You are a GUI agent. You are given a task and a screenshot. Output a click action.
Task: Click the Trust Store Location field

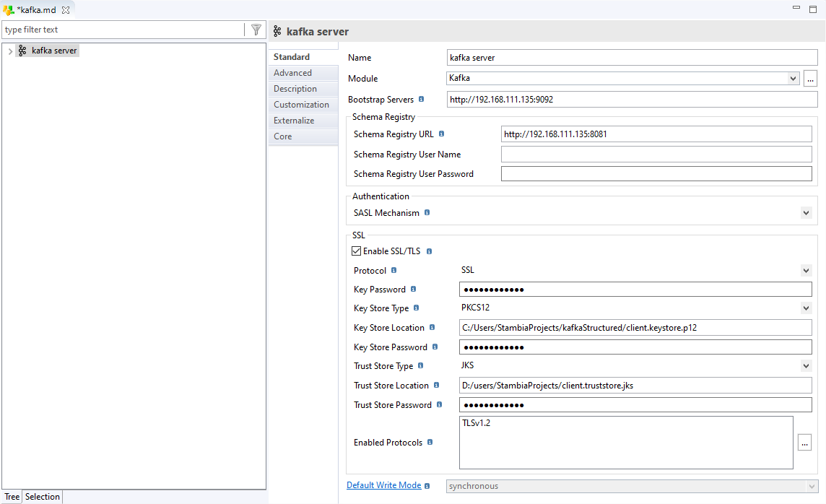coord(635,386)
